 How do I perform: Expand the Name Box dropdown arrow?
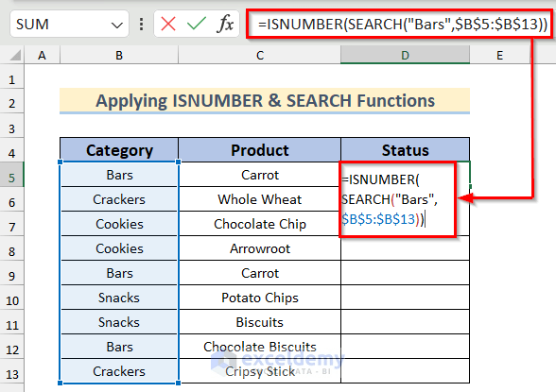[116, 25]
